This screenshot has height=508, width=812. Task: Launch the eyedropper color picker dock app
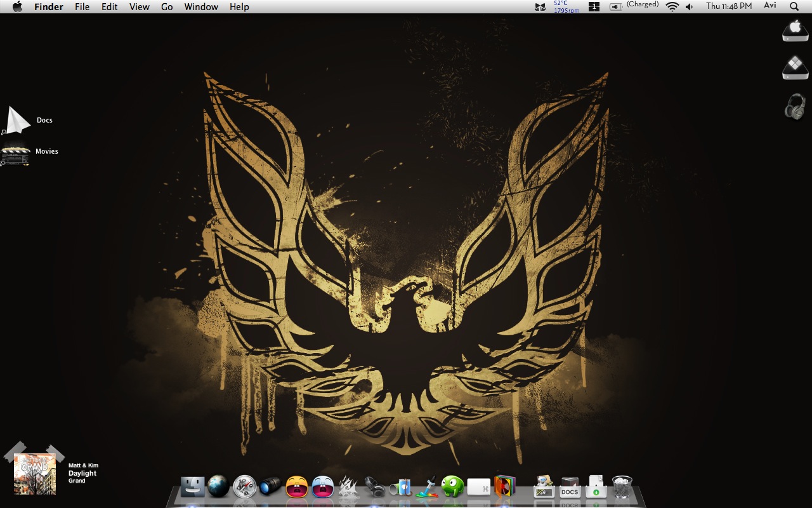coord(427,487)
